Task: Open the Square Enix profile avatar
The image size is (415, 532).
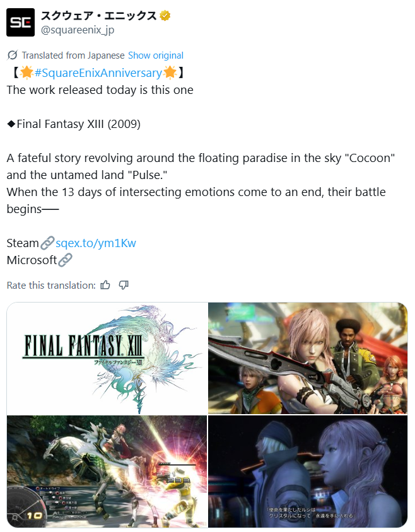Action: pos(20,23)
